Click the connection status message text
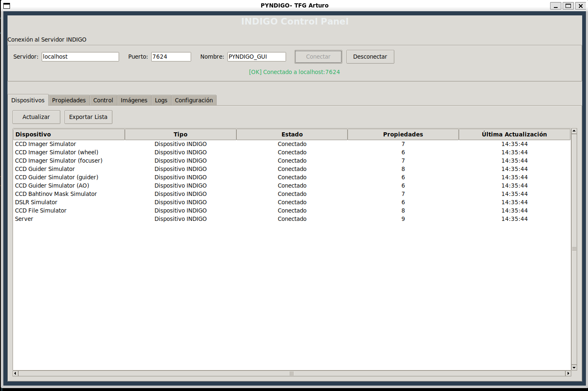Image resolution: width=588 pixels, height=391 pixels. (294, 72)
